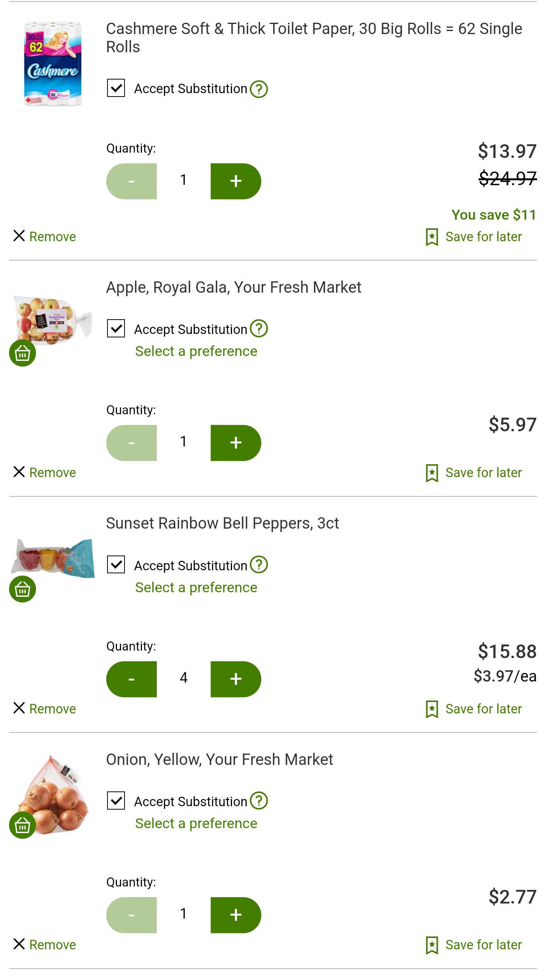Open Select a preference for Bell Peppers
The image size is (545, 980).
(x=196, y=587)
